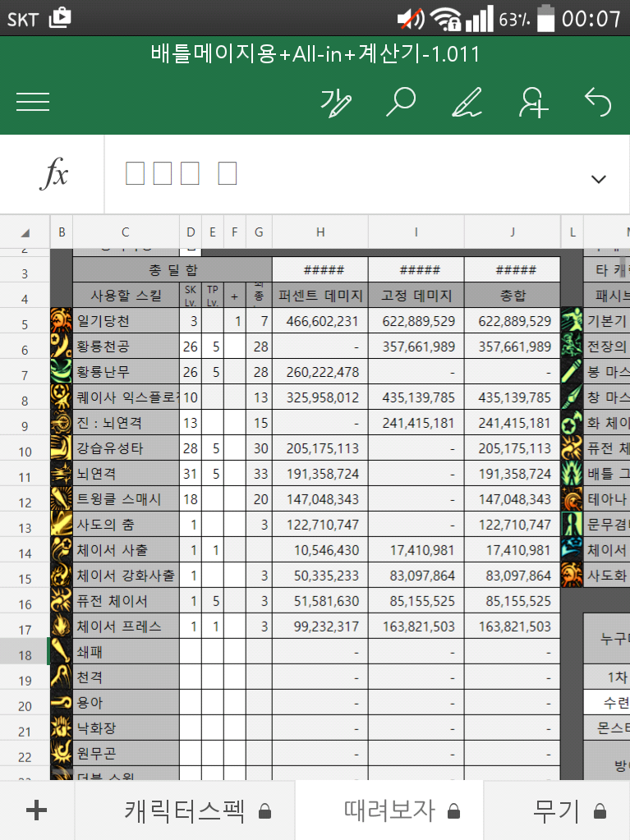The width and height of the screenshot is (630, 840).
Task: Open the hamburger navigation menu
Action: tap(33, 102)
